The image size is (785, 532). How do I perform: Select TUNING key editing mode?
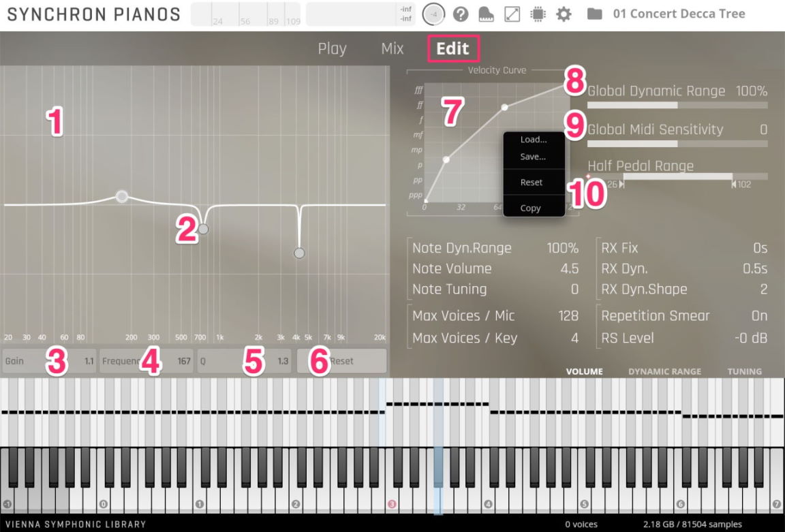click(x=744, y=371)
